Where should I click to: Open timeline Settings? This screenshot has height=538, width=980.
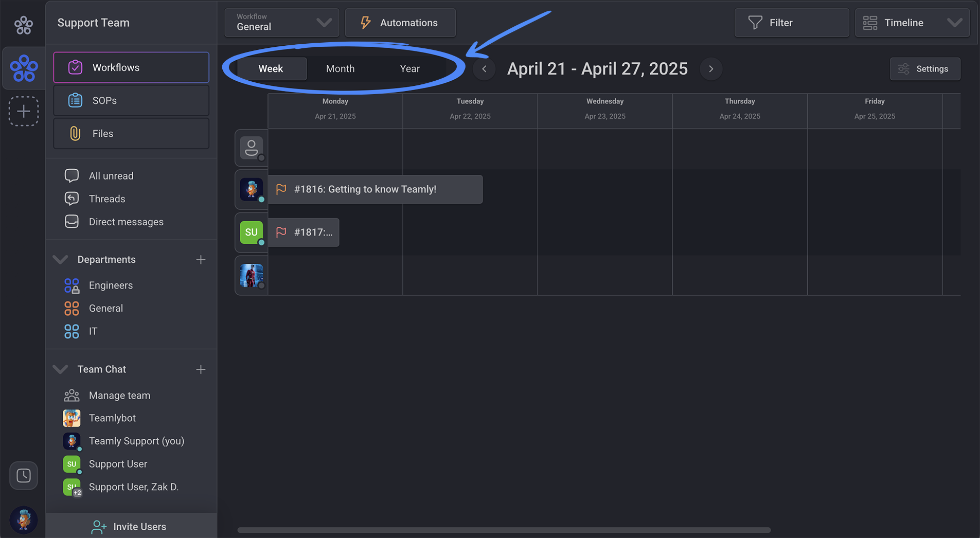[x=925, y=69]
